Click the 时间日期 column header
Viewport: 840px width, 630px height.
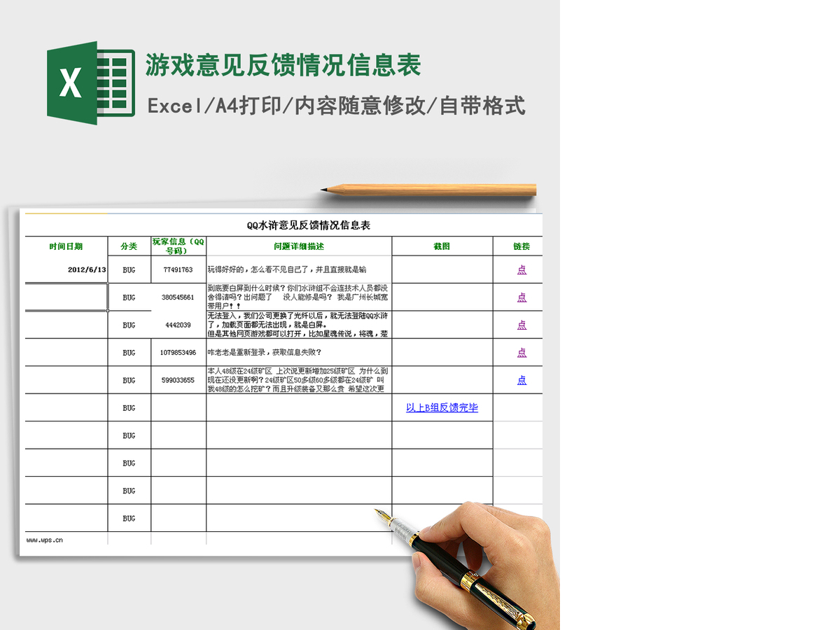[66, 246]
